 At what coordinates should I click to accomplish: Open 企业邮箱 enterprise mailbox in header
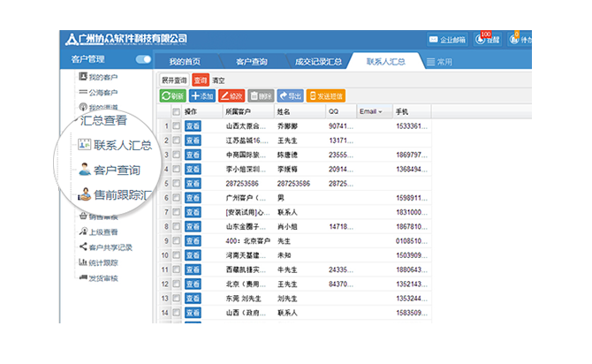447,40
